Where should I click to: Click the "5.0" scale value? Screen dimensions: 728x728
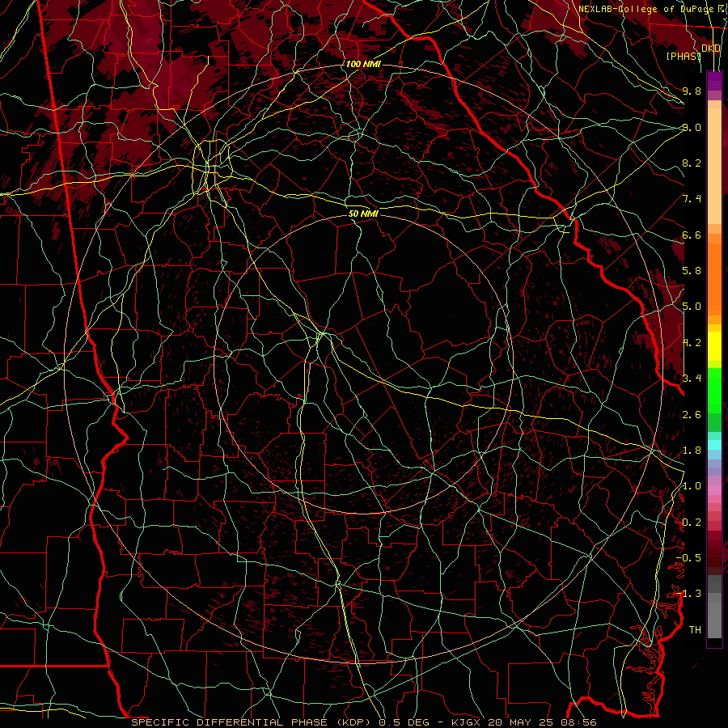tap(692, 307)
